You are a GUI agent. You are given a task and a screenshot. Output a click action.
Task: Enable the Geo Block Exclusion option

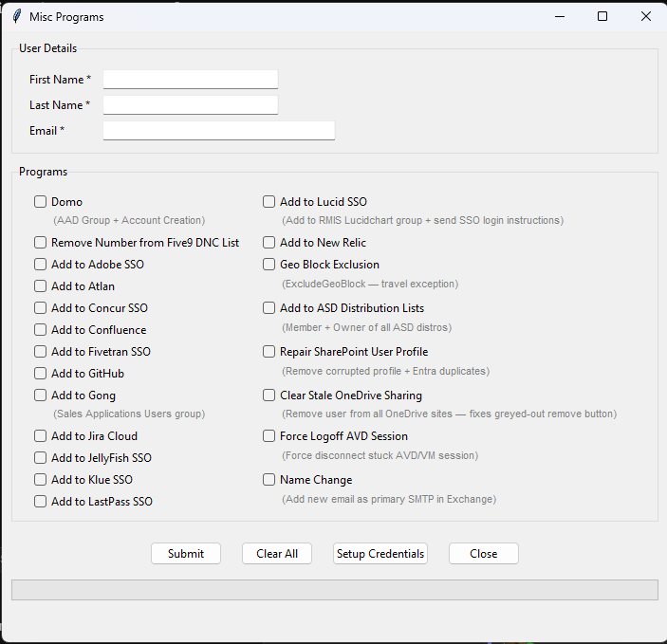tap(269, 265)
